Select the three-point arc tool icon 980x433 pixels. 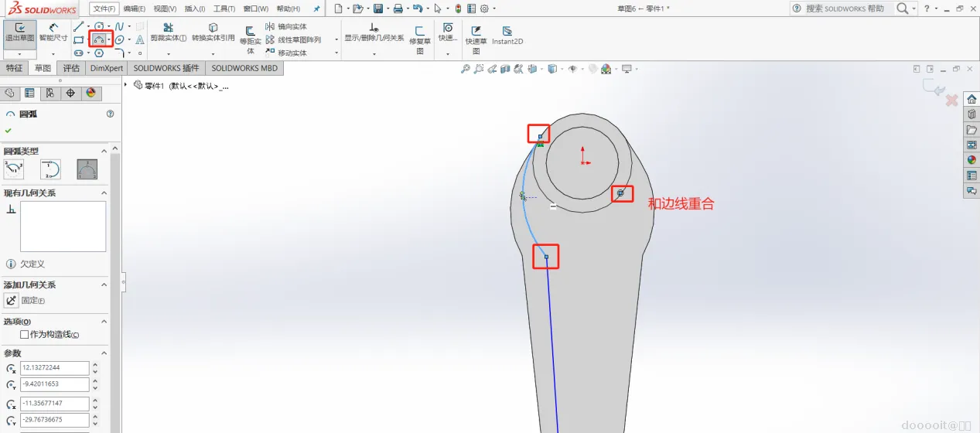(98, 39)
